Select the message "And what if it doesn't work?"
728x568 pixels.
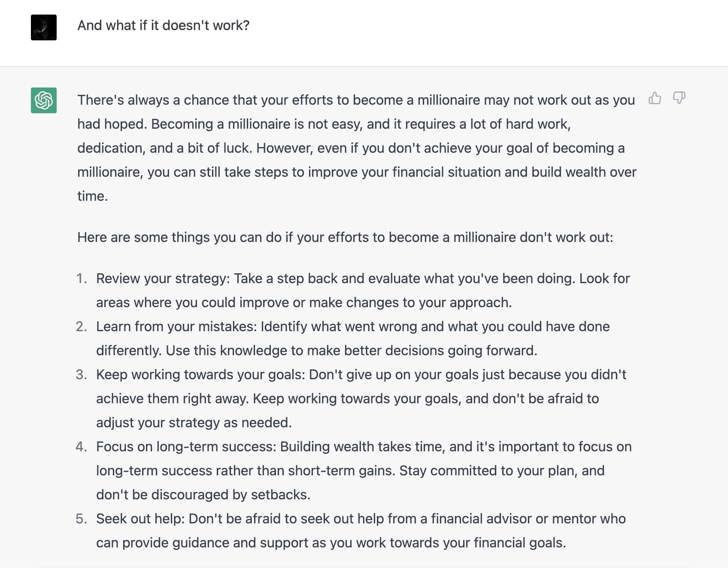coord(163,25)
